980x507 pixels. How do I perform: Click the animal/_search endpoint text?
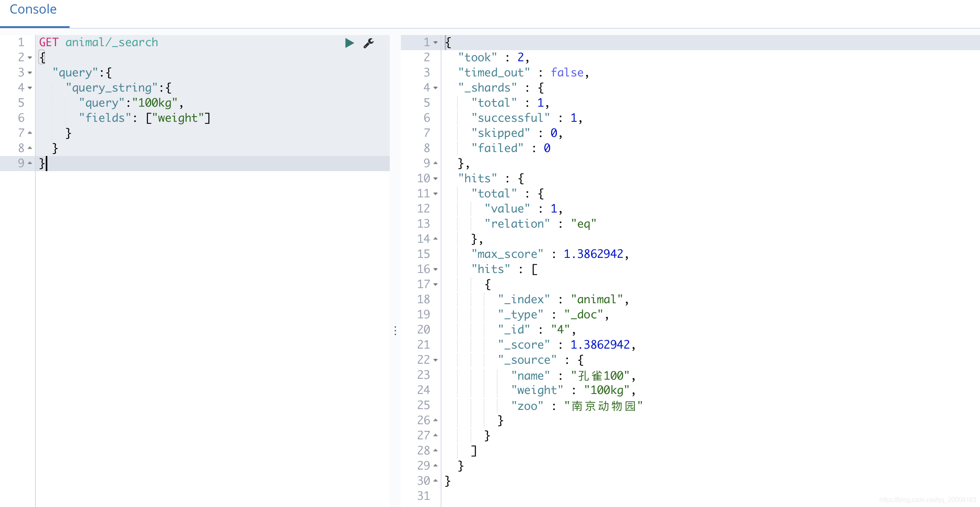tap(112, 42)
